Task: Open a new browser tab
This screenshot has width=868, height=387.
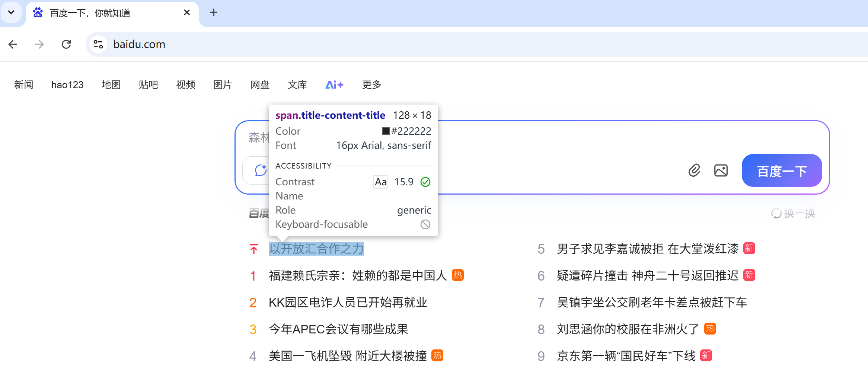Action: [213, 13]
